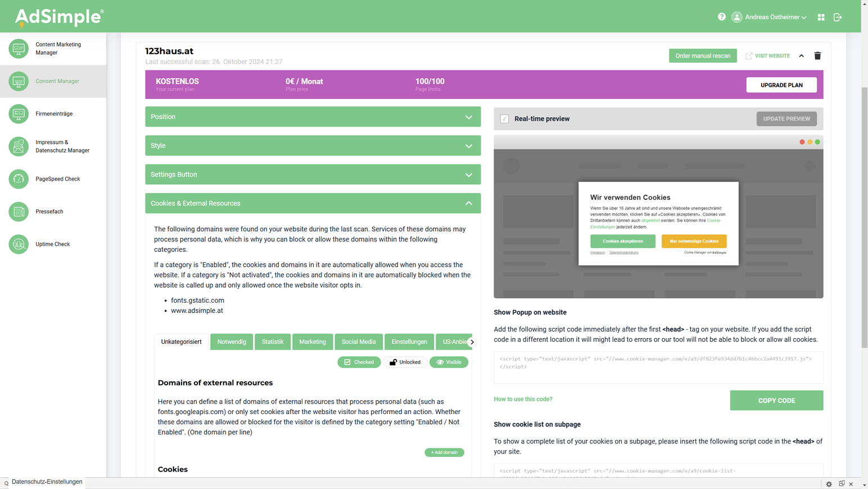Open the Andreas Ostheimer user dropdown
This screenshot has width=868, height=489.
pyautogui.click(x=776, y=17)
